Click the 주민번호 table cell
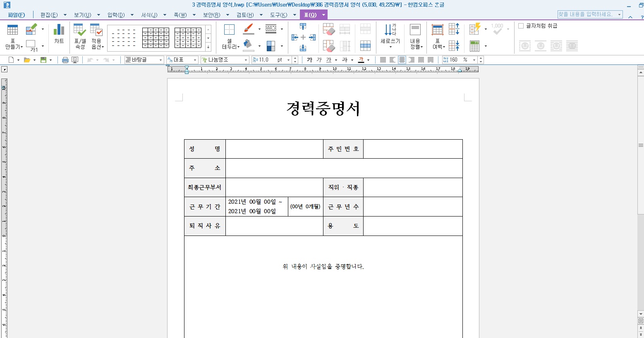644x338 pixels. (x=343, y=149)
